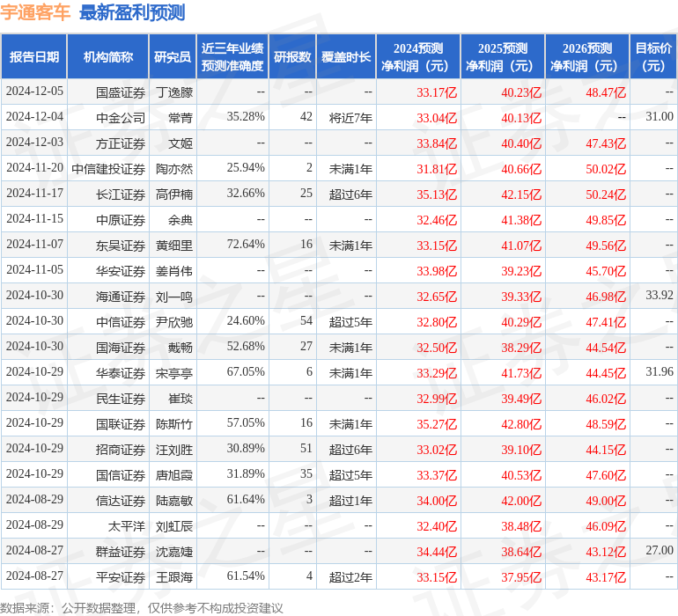
Task: Click the 覆盖时长 column header
Action: [x=346, y=56]
